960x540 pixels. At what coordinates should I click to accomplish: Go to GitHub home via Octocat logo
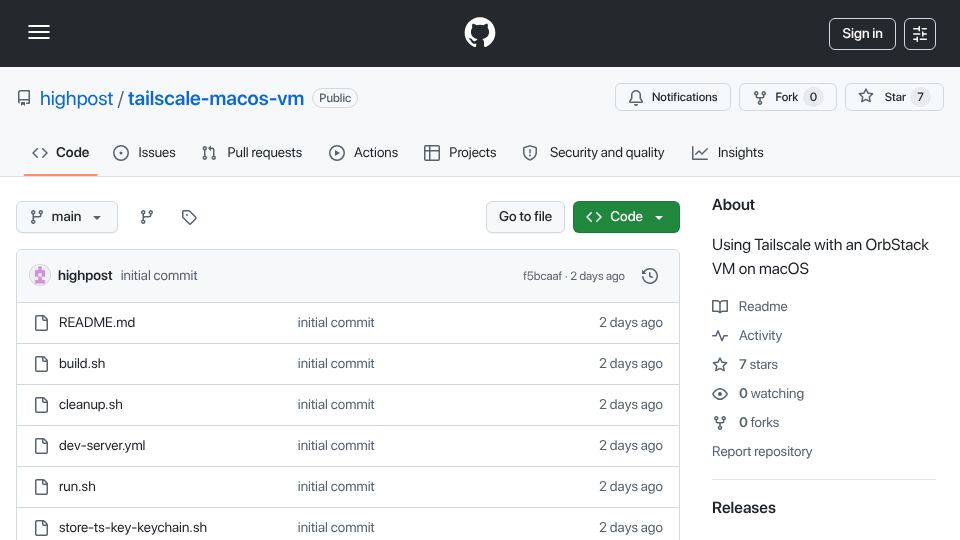pos(479,32)
